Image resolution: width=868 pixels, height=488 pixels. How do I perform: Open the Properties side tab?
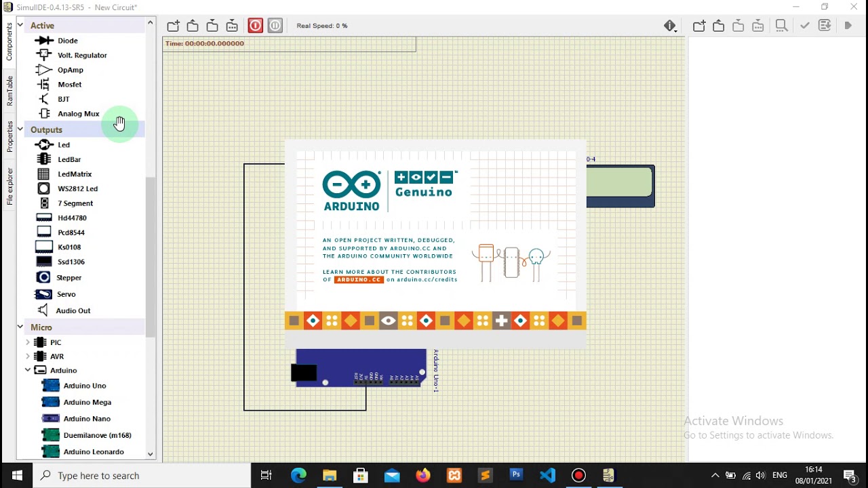[x=9, y=136]
